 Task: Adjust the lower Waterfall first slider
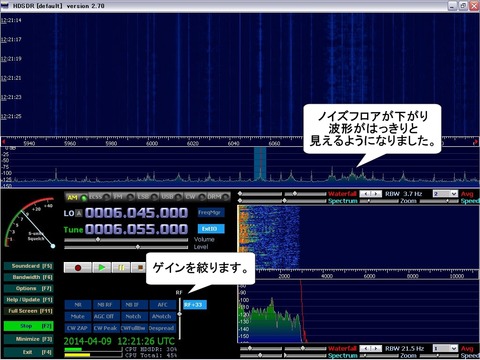[260, 348]
